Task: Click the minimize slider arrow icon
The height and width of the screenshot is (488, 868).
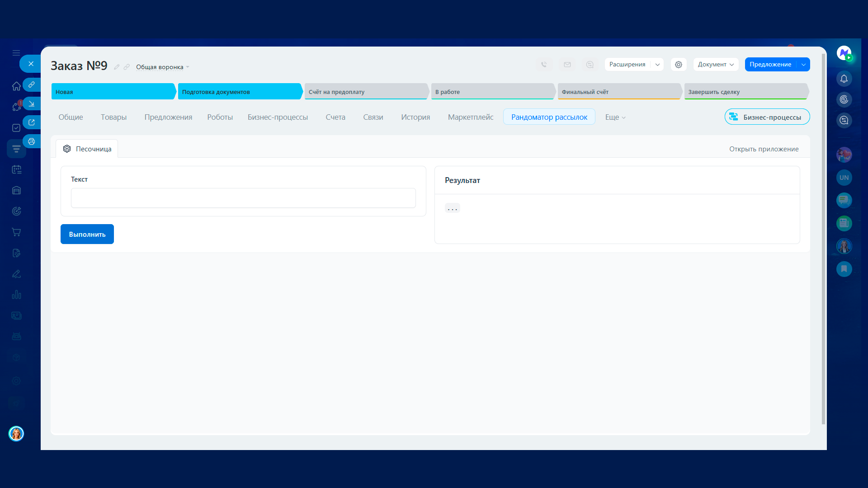Action: point(32,103)
